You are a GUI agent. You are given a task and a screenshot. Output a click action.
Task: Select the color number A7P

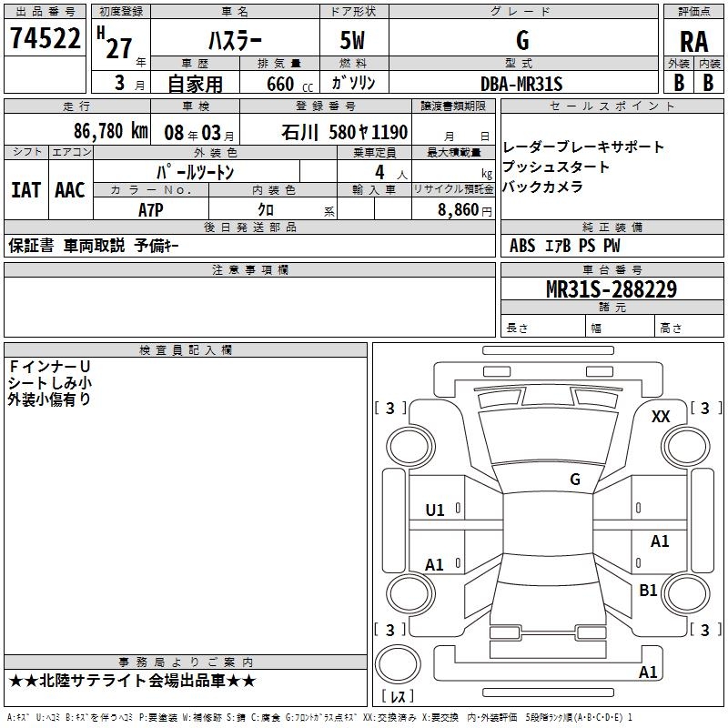(151, 208)
